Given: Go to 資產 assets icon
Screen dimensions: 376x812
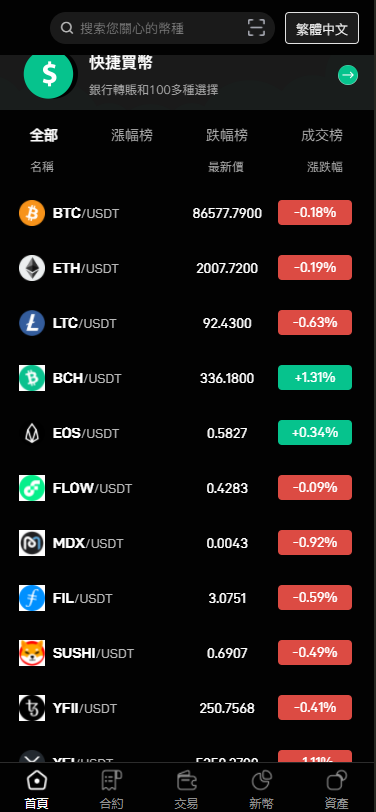Looking at the screenshot, I should pyautogui.click(x=337, y=780).
